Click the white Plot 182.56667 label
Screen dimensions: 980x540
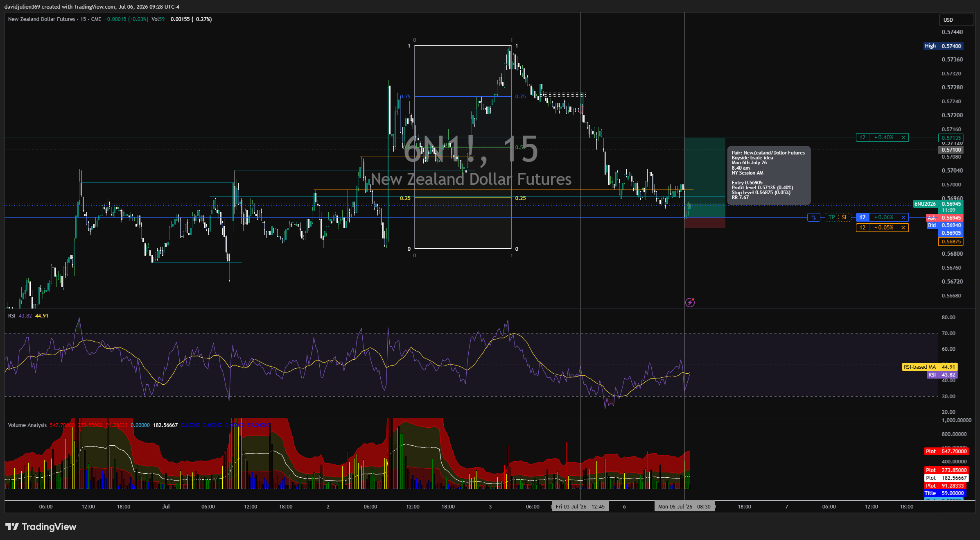[x=947, y=478]
